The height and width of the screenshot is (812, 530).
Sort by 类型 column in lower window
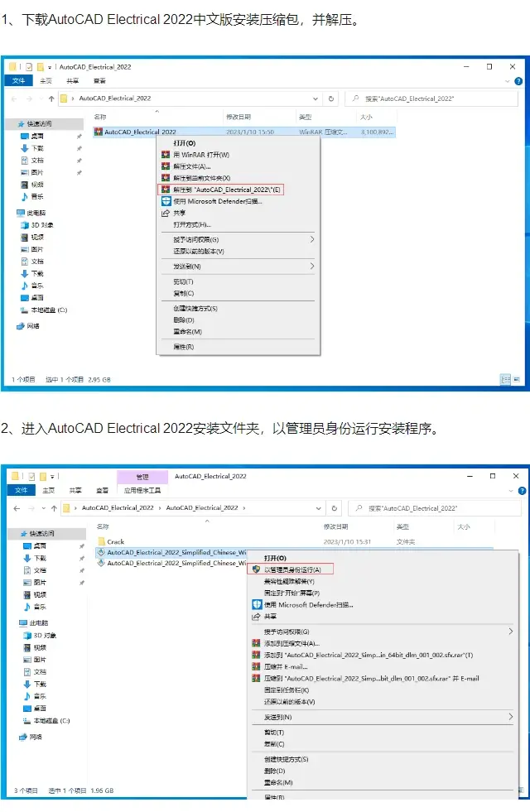pyautogui.click(x=402, y=526)
